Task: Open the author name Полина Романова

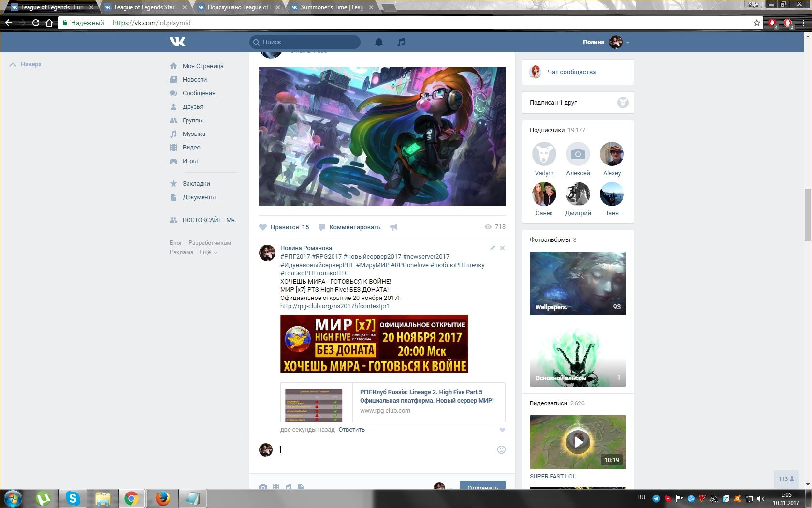Action: click(x=306, y=248)
